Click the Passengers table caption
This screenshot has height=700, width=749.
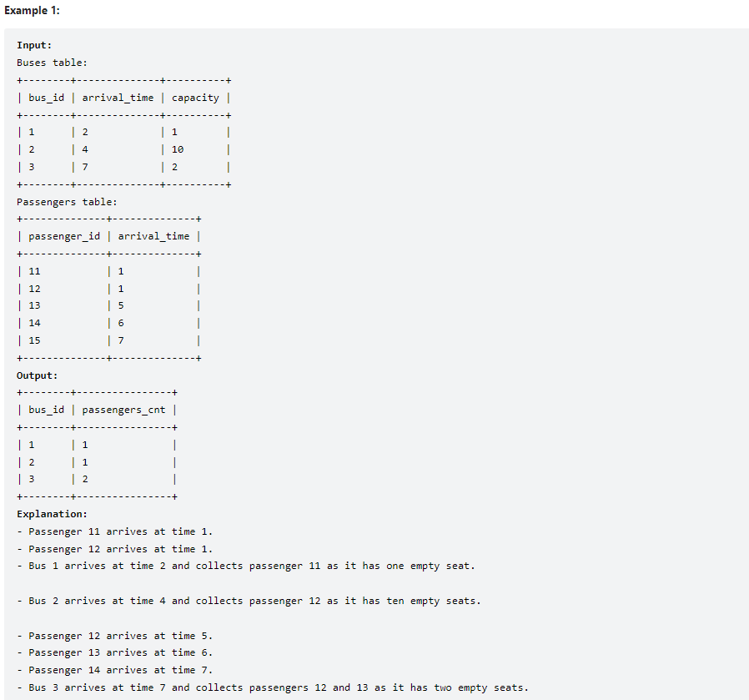pyautogui.click(x=67, y=202)
